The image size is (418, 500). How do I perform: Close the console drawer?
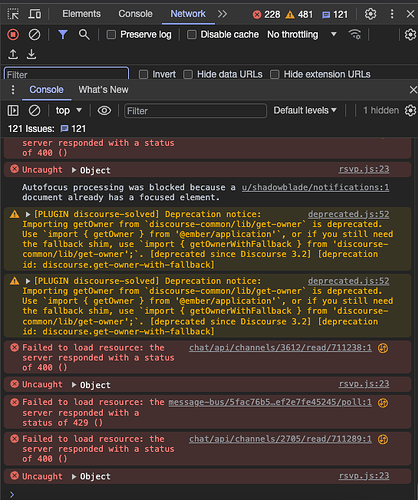coord(413,90)
